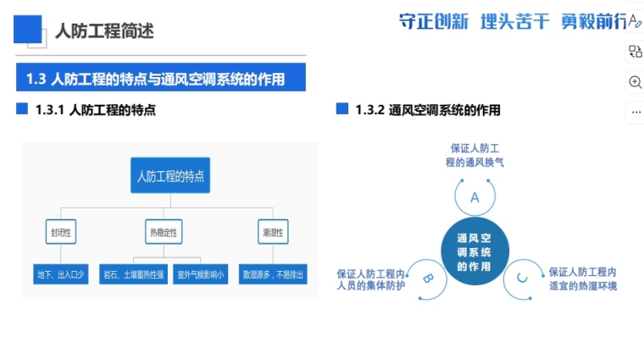Click the circle labeled C
The width and height of the screenshot is (644, 359).
pyautogui.click(x=521, y=277)
